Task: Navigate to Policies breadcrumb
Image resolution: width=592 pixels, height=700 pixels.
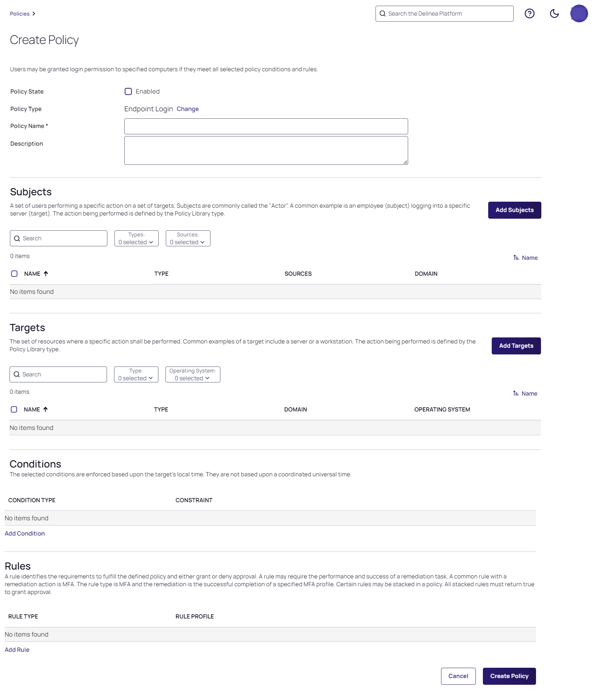Action: pyautogui.click(x=20, y=14)
